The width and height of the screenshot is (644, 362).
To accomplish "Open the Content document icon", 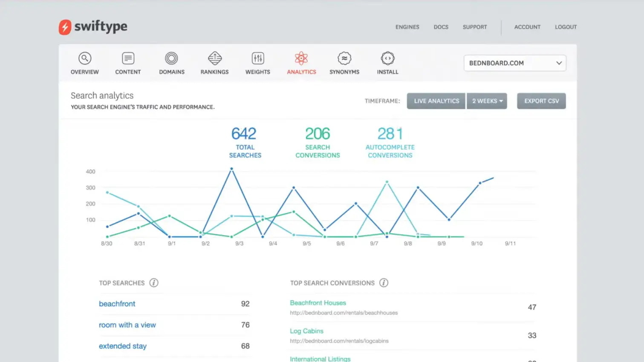I will [x=128, y=58].
